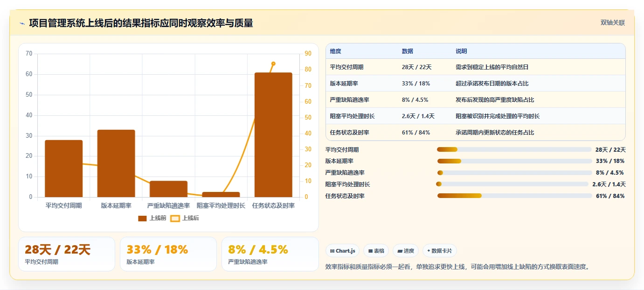Image resolution: width=644 pixels, height=290 pixels.
Task: Click the 28天 / 22天 data card
Action: (67, 254)
